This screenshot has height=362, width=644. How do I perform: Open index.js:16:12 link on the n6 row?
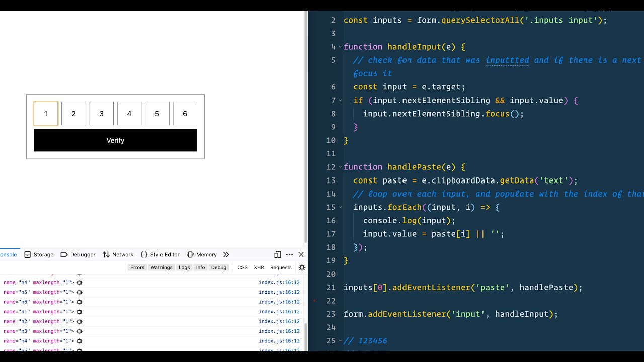pyautogui.click(x=279, y=302)
